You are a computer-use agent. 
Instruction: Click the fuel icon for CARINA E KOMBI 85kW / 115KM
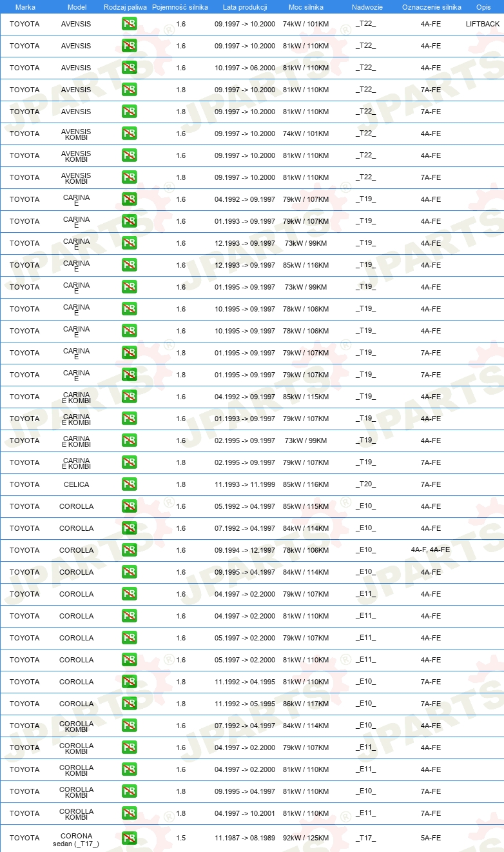click(x=129, y=397)
